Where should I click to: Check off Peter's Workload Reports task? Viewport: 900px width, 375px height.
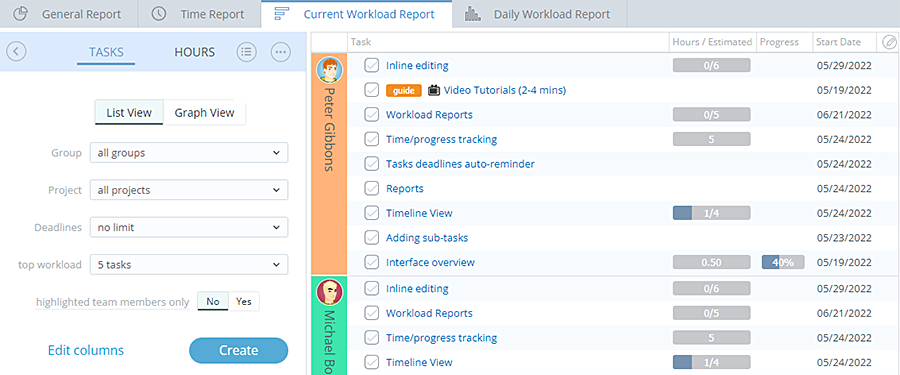coord(372,115)
